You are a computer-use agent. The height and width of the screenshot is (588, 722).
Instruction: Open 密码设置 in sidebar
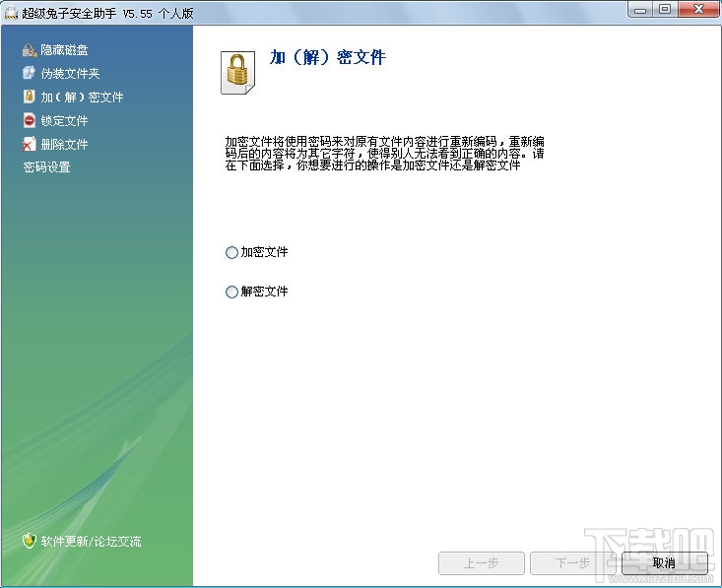(46, 166)
